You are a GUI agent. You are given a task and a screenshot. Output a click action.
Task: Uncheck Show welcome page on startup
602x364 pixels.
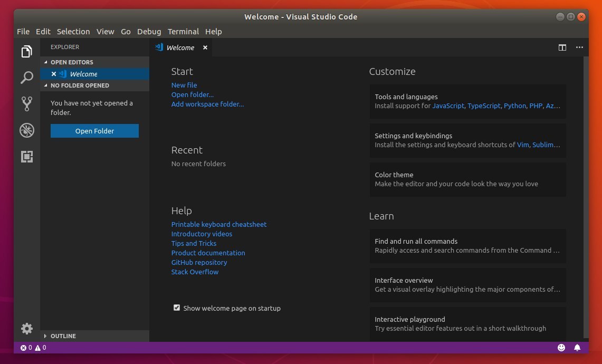tap(177, 308)
